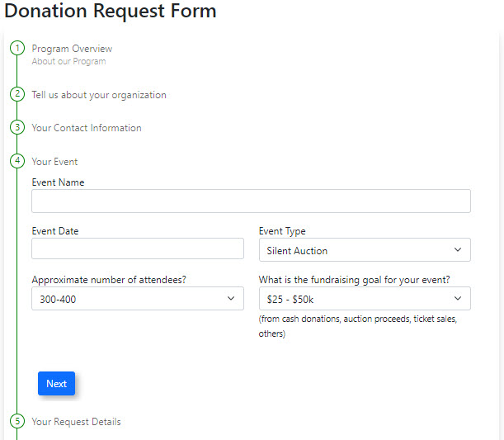Click step 2 circle icon
This screenshot has width=504, height=440.
click(17, 95)
